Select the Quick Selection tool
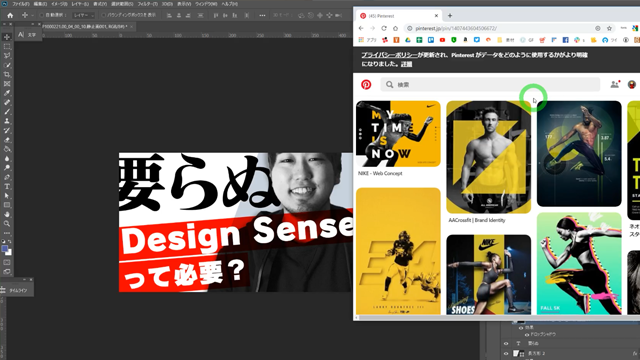This screenshot has height=360, width=640. click(x=7, y=65)
